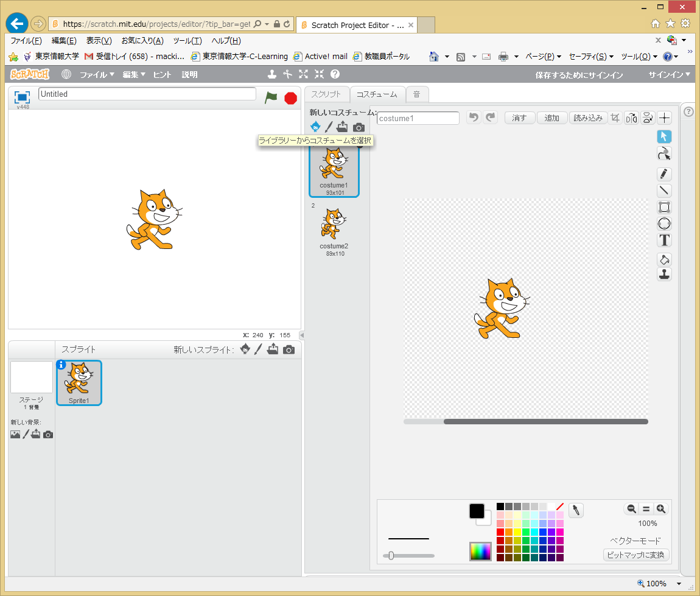
Task: Click the crop icon in costume toolbar
Action: click(615, 118)
